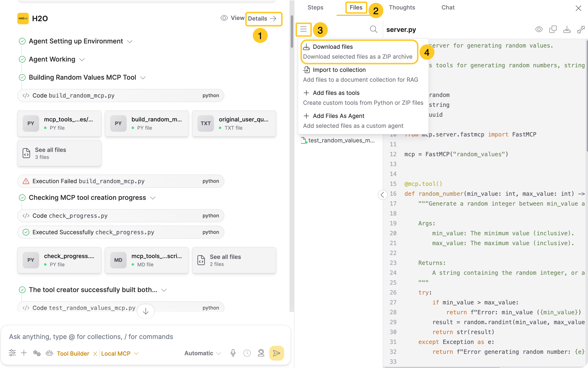588x368 pixels.
Task: Switch to the Chat tab
Action: tap(448, 8)
